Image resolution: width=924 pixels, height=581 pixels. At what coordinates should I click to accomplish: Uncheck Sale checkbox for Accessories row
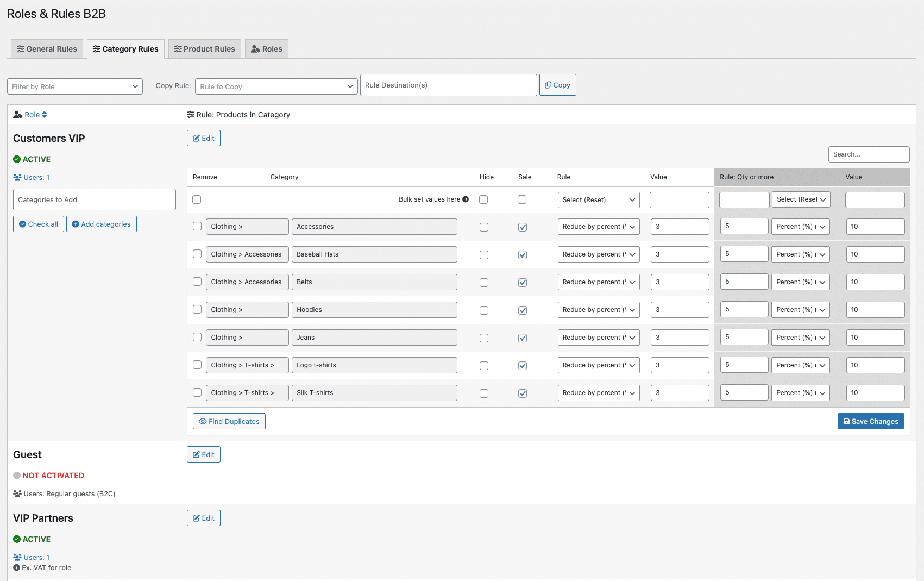pyautogui.click(x=523, y=227)
